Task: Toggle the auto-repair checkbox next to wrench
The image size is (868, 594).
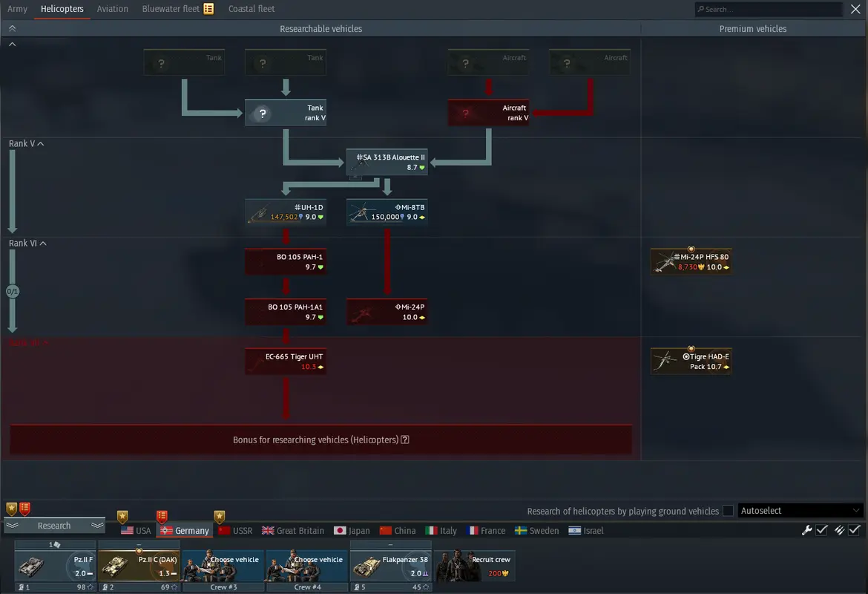Action: click(821, 530)
